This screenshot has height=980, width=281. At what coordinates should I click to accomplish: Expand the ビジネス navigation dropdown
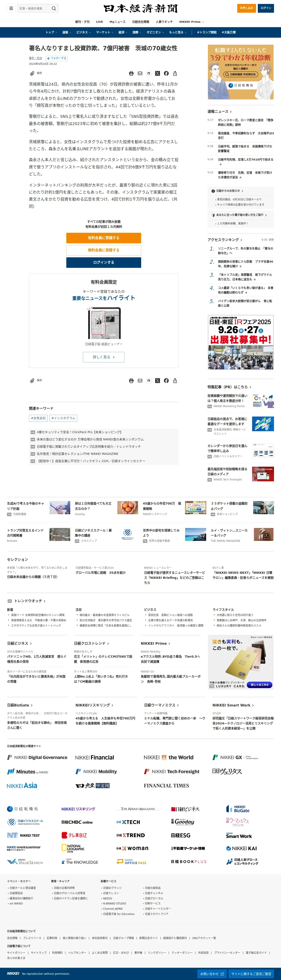pyautogui.click(x=83, y=32)
